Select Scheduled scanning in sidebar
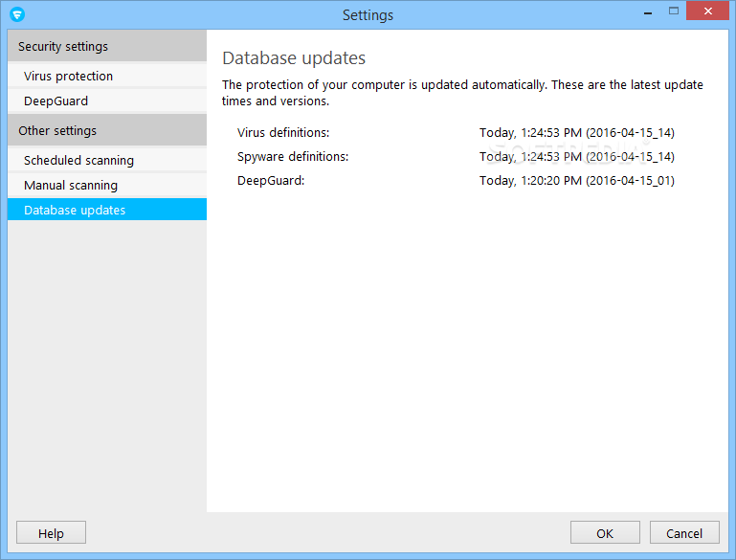Viewport: 736px width, 560px height. coord(107,160)
